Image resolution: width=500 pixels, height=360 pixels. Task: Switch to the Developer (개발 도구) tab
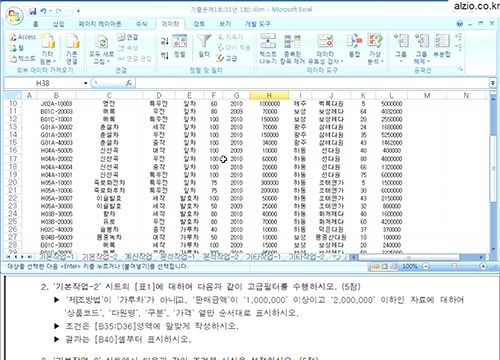(x=257, y=24)
